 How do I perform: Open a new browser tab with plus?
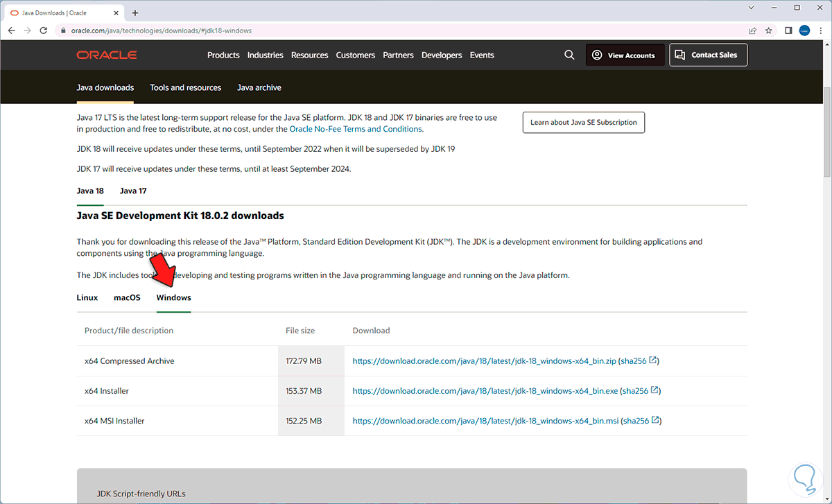135,12
